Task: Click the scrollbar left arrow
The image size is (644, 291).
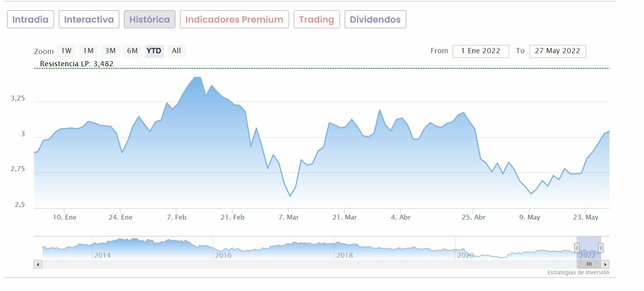Action: click(x=38, y=264)
